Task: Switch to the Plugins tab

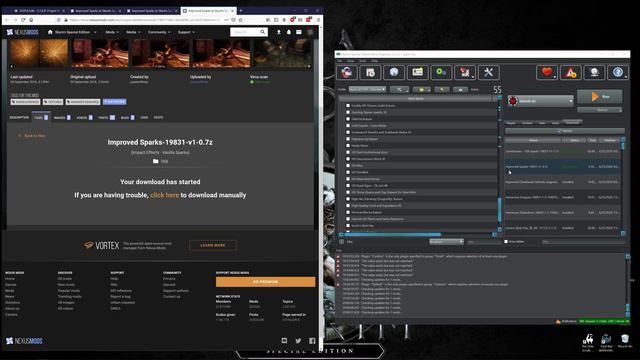Action: [x=511, y=123]
